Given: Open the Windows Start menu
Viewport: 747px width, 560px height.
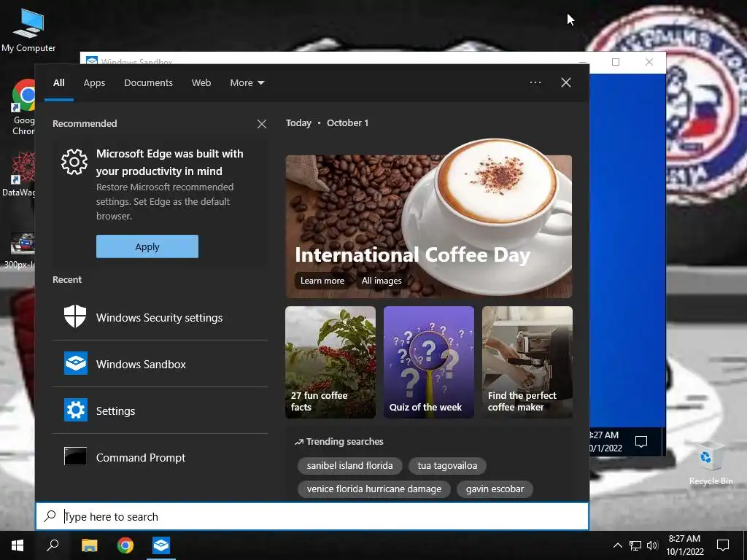Looking at the screenshot, I should [x=18, y=545].
